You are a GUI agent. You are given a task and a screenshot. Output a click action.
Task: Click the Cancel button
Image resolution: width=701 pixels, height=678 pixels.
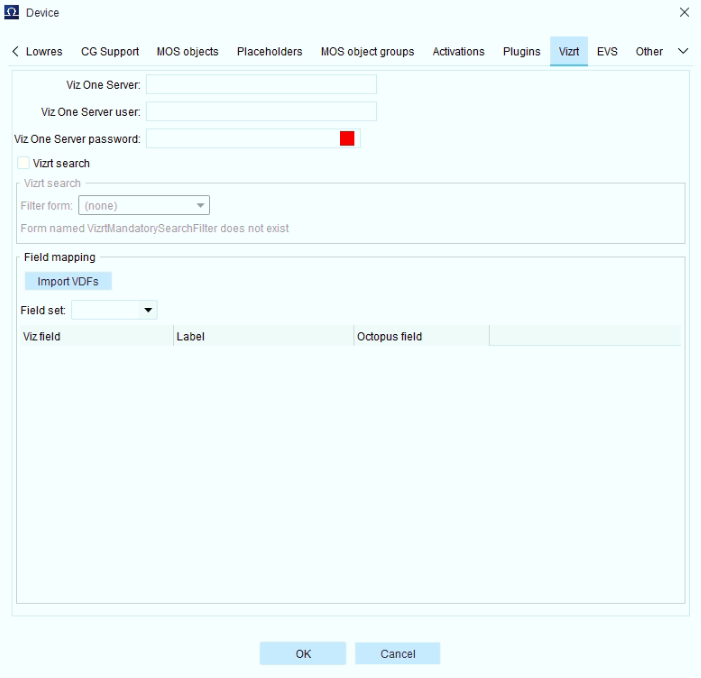click(397, 653)
